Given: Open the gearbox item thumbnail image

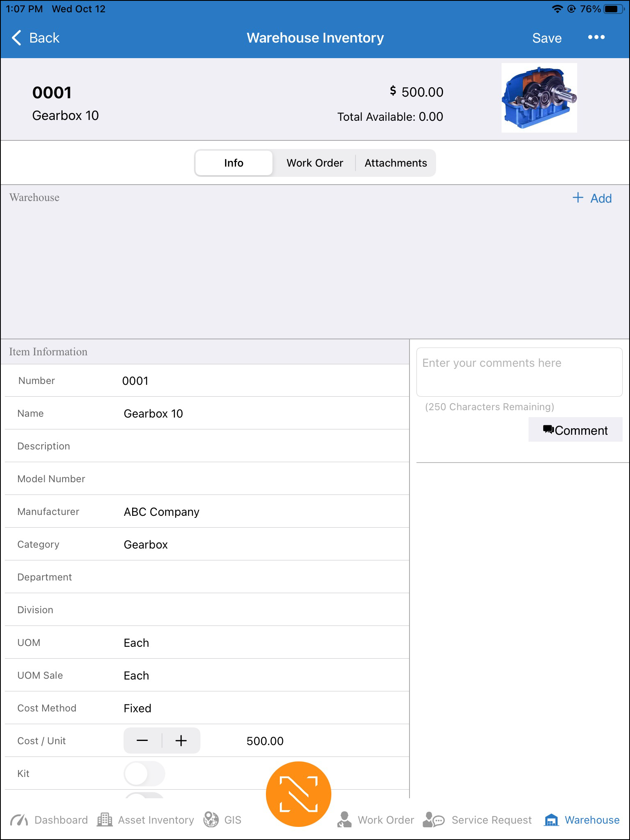Looking at the screenshot, I should click(x=539, y=98).
